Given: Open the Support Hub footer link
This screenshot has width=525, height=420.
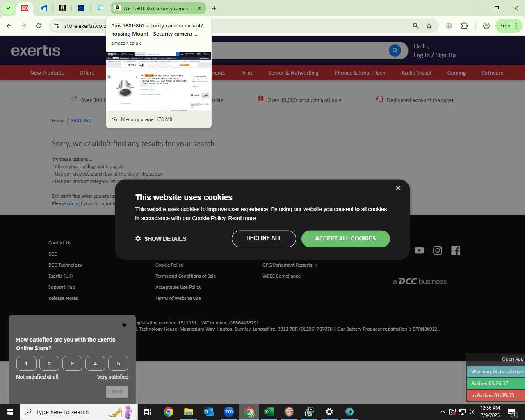Looking at the screenshot, I should tap(62, 287).
